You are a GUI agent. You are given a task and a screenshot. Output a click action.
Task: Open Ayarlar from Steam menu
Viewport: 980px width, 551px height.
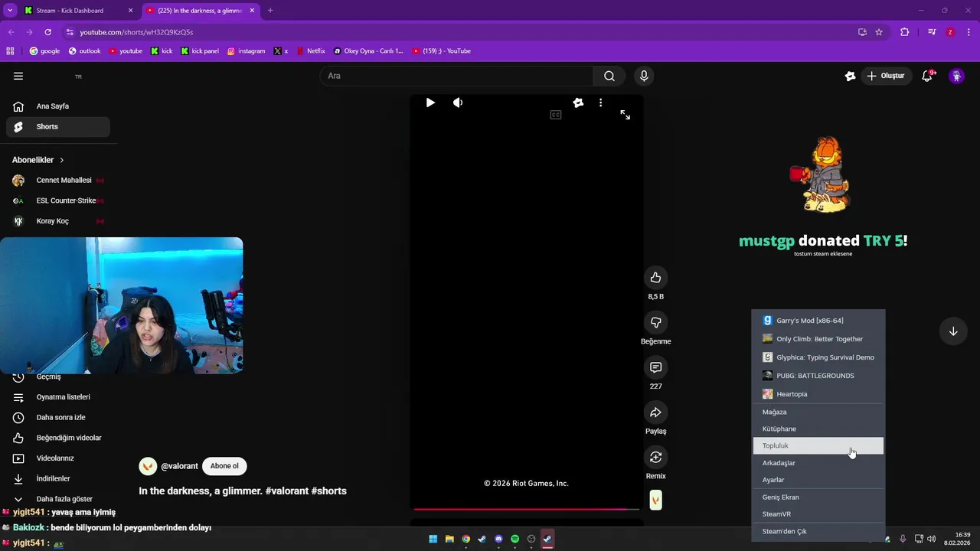pos(818,480)
